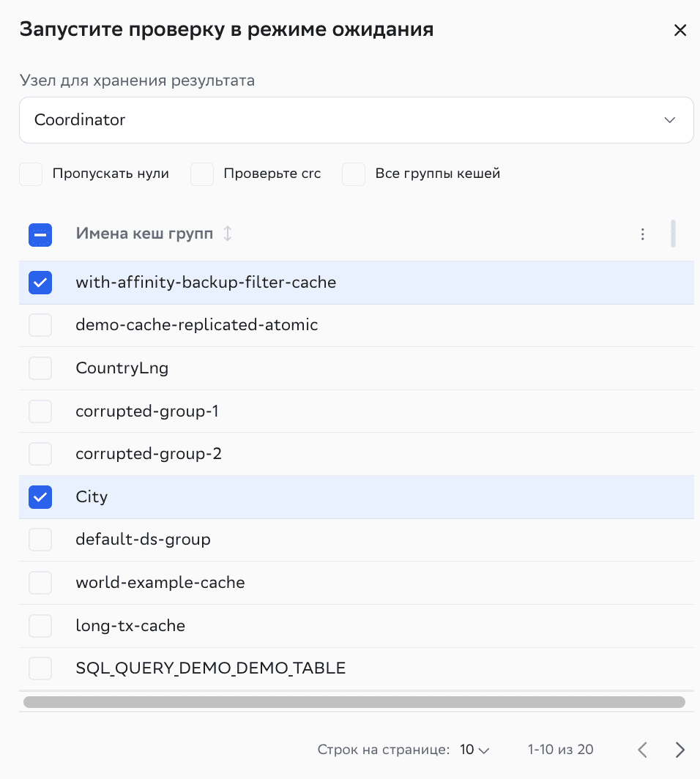Click the select-all header checkbox

pos(40,234)
